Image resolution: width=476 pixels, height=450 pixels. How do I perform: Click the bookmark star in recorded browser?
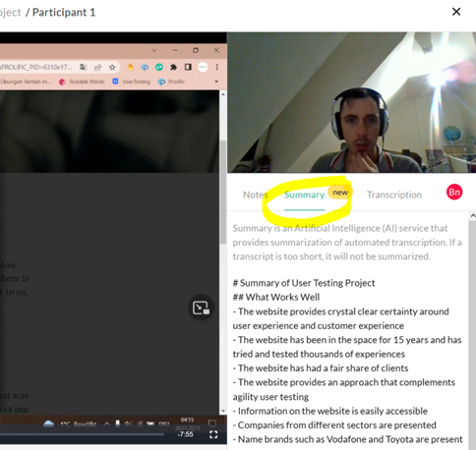(x=112, y=67)
